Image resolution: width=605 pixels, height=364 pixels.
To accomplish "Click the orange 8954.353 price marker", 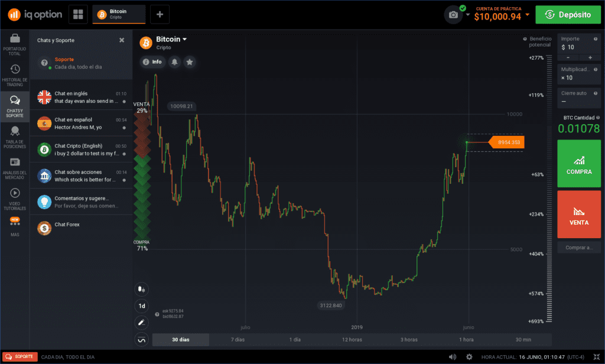I will pos(507,142).
